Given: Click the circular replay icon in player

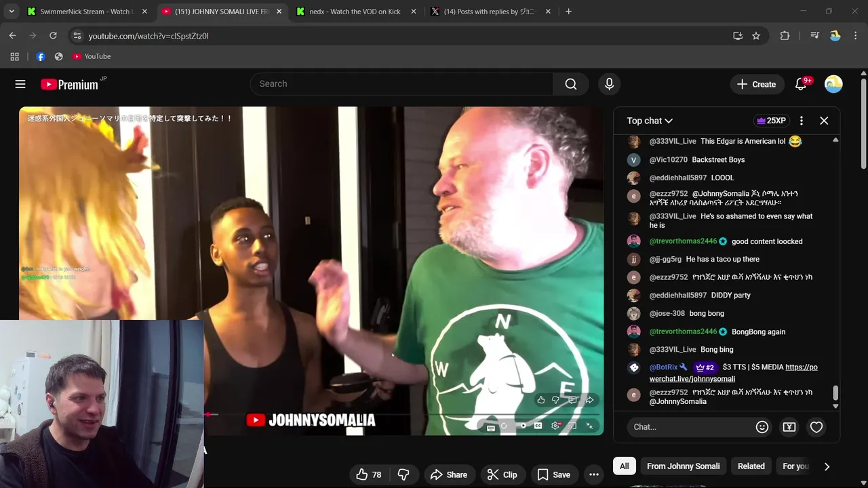Looking at the screenshot, I should point(504,426).
